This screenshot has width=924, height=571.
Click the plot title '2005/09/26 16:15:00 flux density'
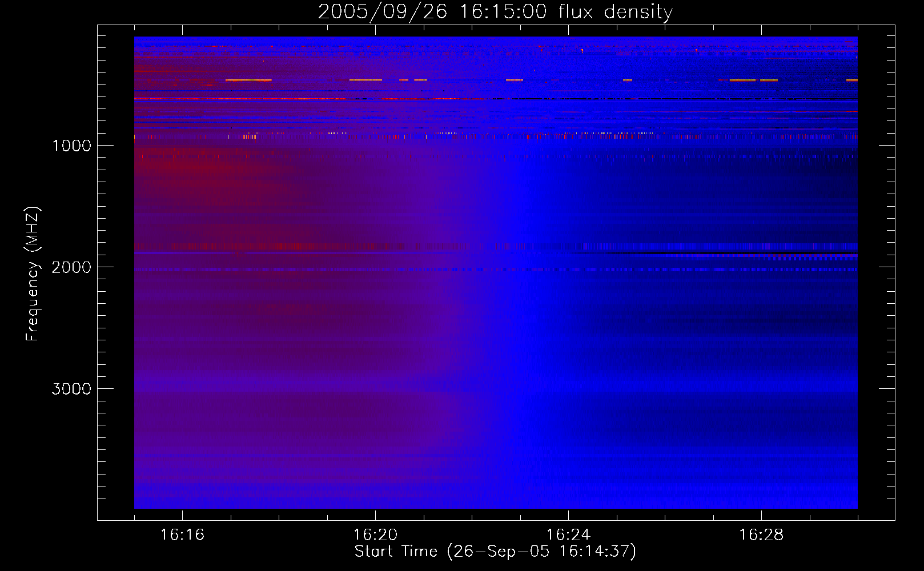pos(495,12)
